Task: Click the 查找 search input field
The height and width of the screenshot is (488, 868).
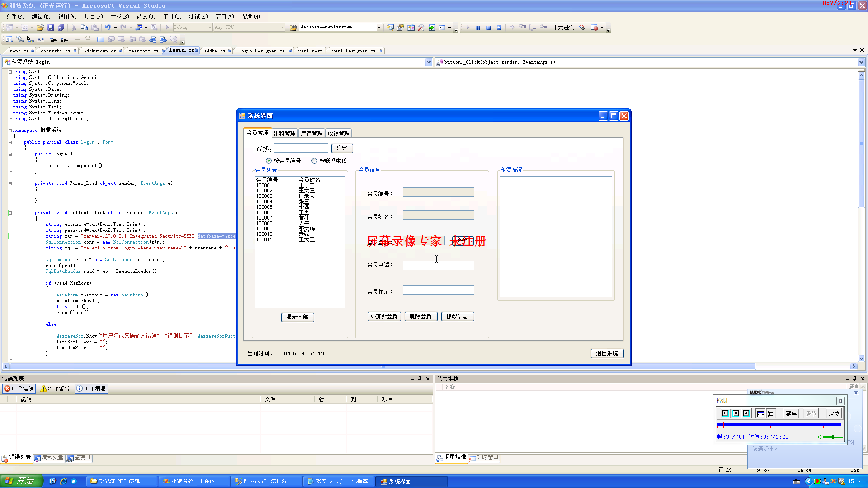Action: [301, 148]
